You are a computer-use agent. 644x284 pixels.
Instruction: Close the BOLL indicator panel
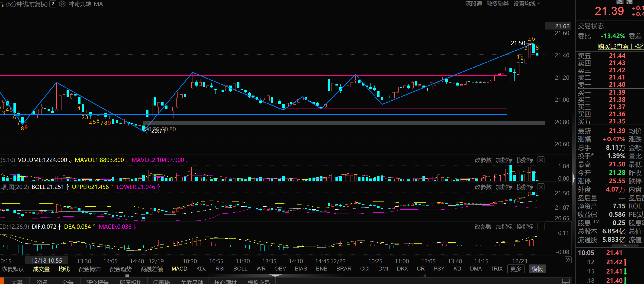[541, 187]
